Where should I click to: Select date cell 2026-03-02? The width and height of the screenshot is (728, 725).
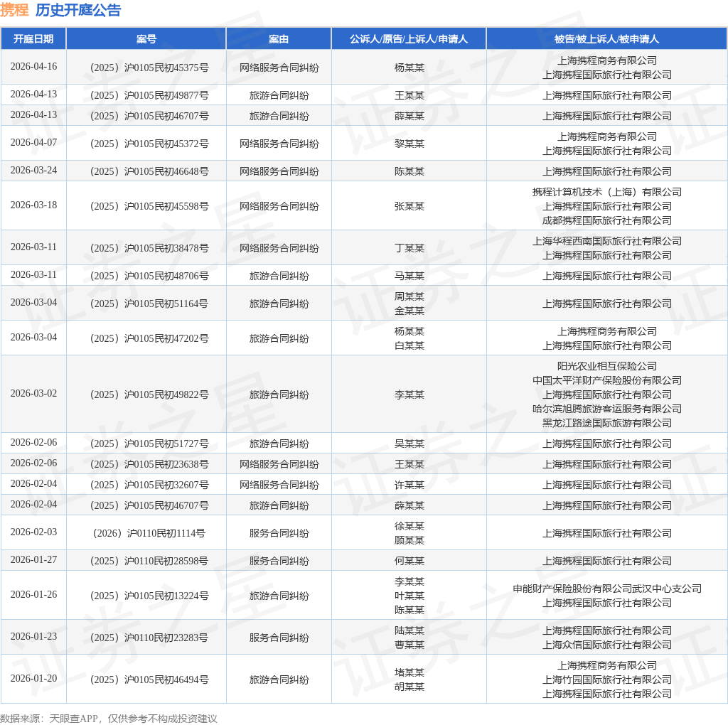coord(34,394)
